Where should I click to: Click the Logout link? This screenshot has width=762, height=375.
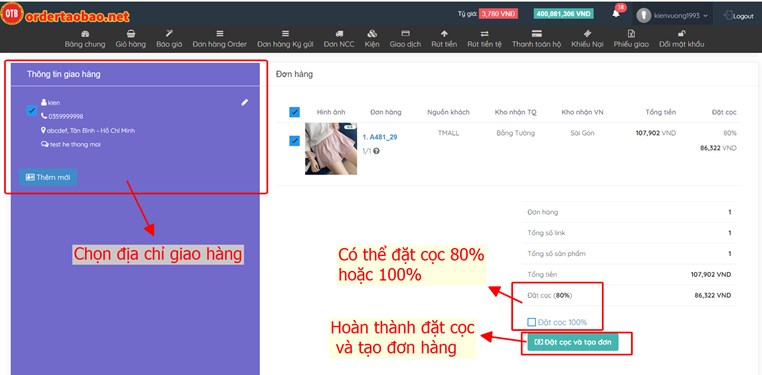coord(739,16)
